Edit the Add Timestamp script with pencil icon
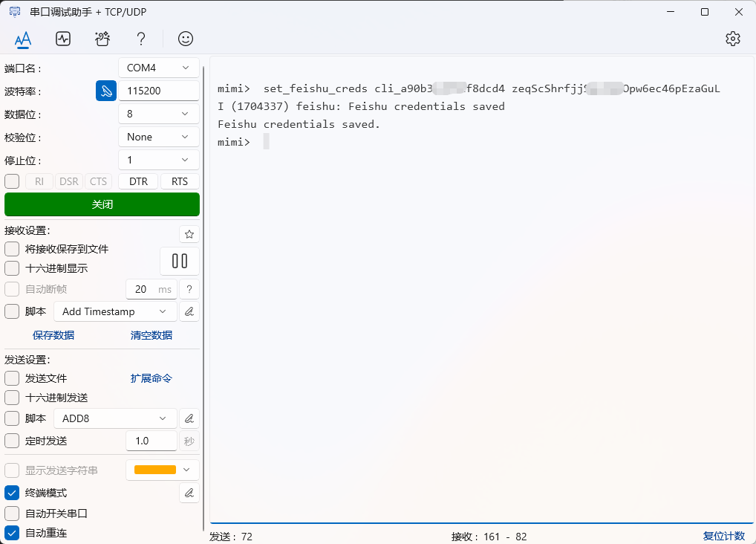756x544 pixels. [189, 311]
